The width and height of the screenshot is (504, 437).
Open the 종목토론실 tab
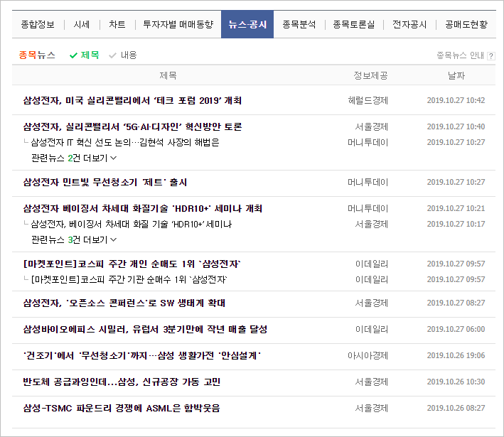click(354, 24)
